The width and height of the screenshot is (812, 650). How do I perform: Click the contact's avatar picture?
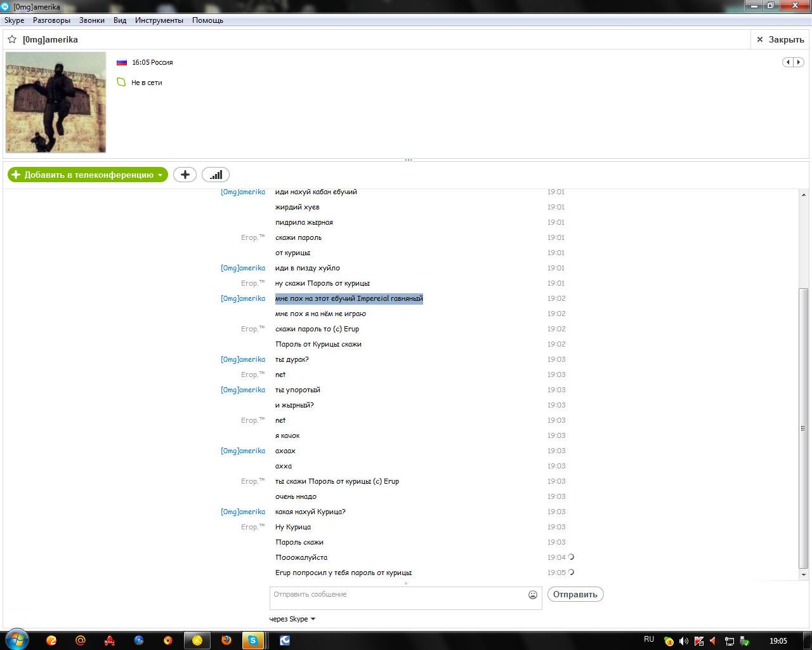point(56,102)
